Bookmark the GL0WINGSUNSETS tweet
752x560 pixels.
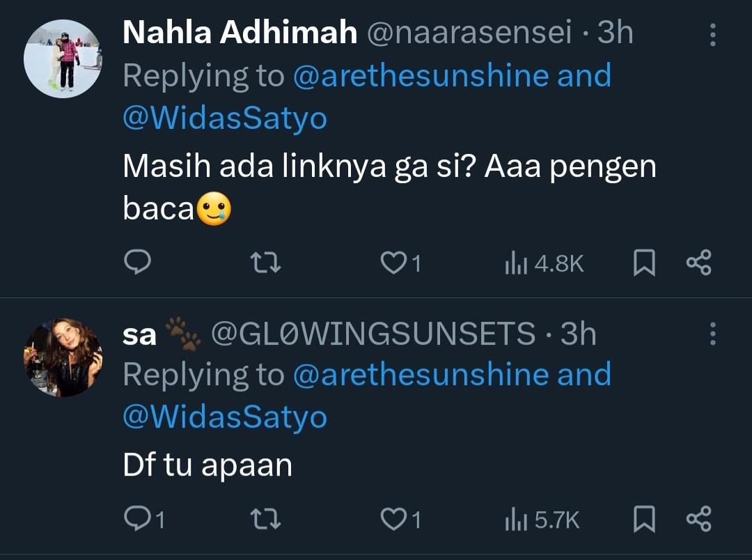coord(644,519)
